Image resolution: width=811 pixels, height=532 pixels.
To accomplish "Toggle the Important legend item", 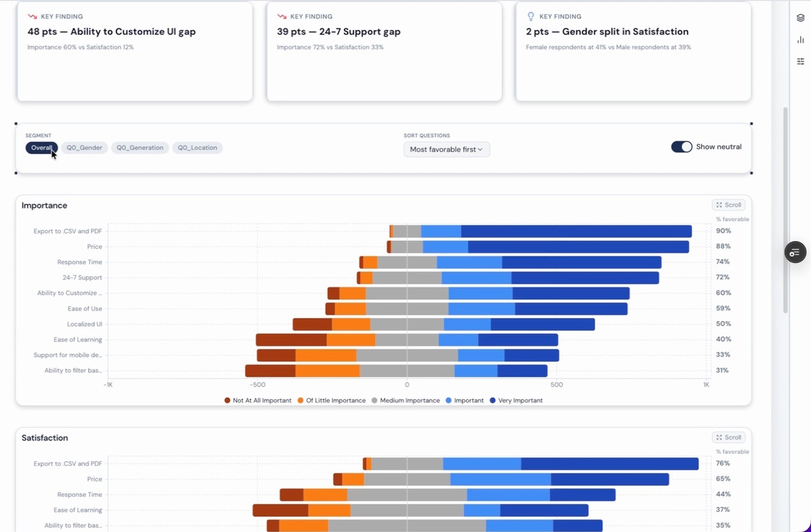I will [464, 400].
